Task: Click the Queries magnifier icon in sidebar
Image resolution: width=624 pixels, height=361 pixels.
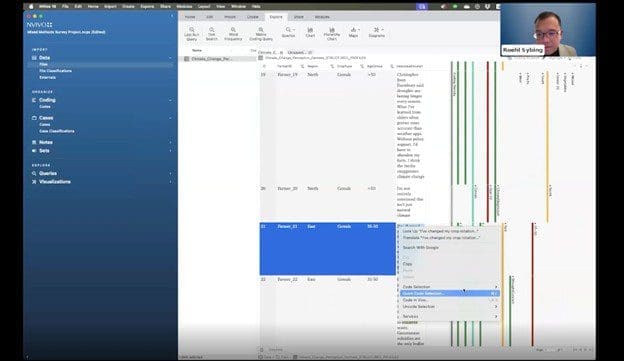Action: coord(34,174)
